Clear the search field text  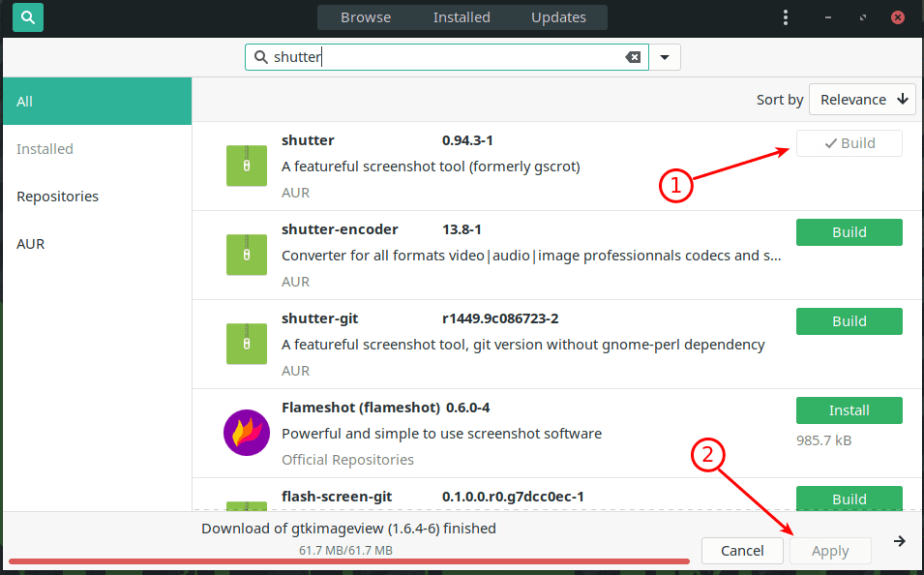coord(633,56)
